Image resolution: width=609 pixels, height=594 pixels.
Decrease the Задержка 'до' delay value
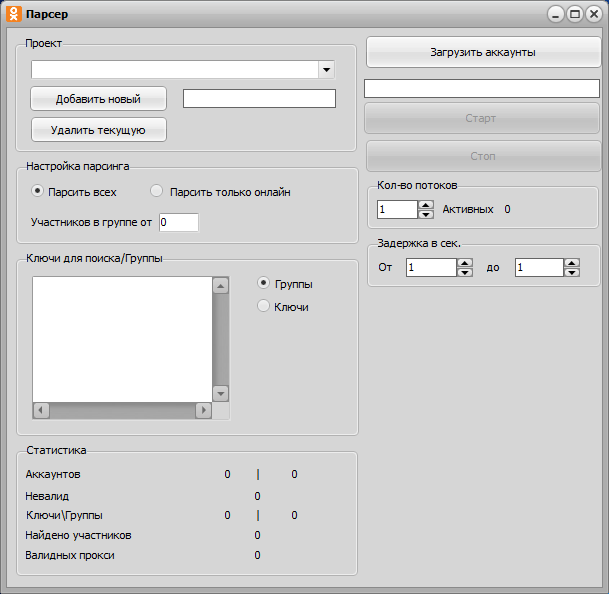(572, 272)
